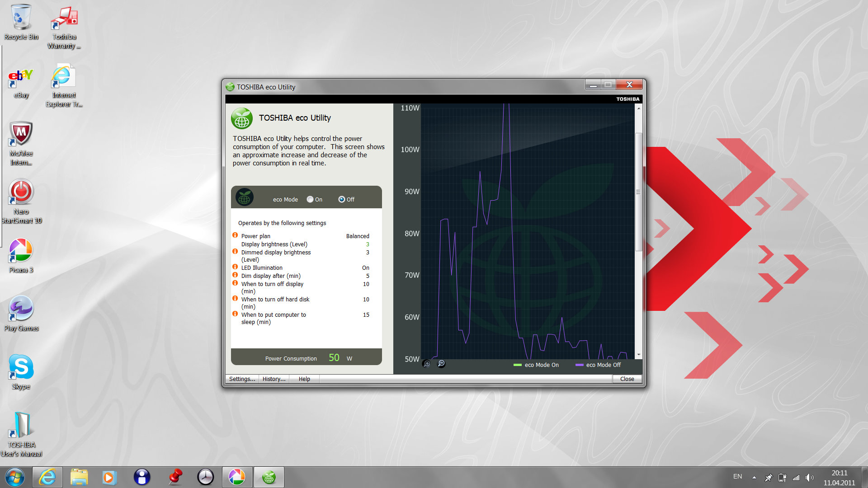The image size is (868, 488).
Task: Click the 'Balanced' power plan value
Action: [358, 236]
